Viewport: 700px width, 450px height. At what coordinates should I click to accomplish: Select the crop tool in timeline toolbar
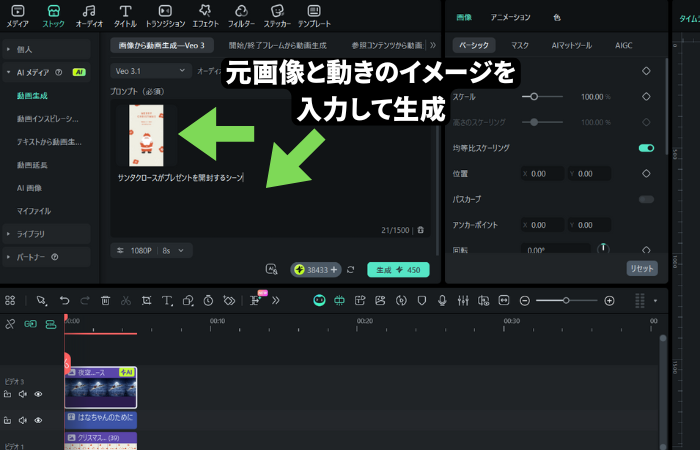click(x=146, y=300)
